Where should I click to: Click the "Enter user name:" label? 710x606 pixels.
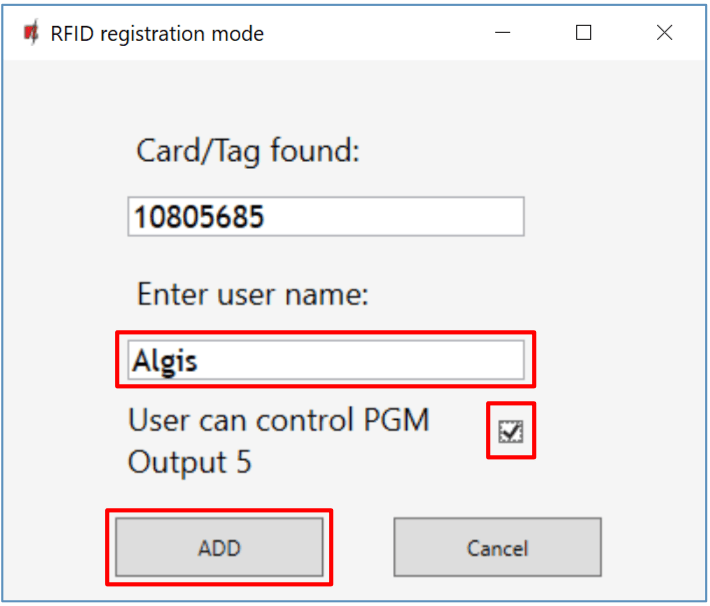click(253, 295)
